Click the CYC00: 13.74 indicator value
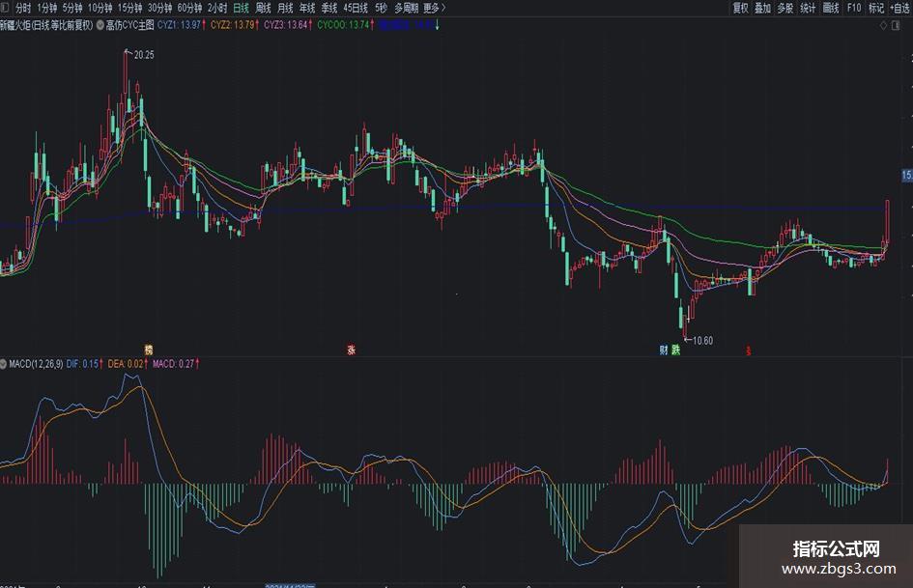The image size is (913, 588). [x=346, y=25]
